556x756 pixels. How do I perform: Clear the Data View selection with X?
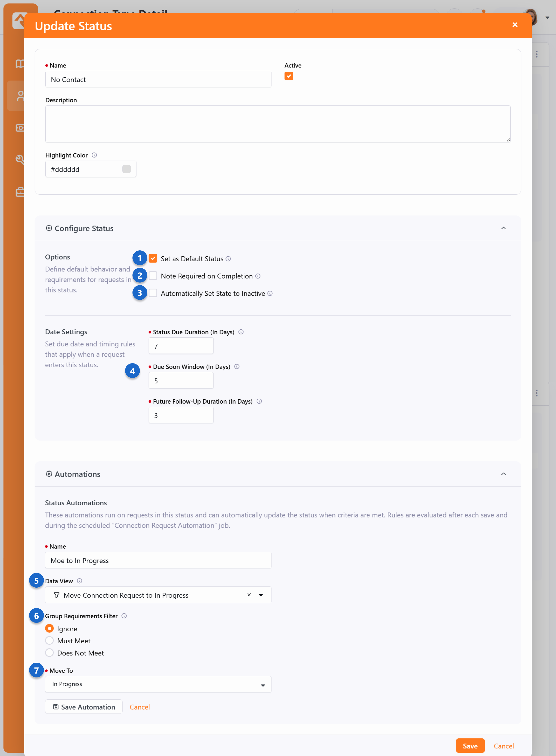[x=249, y=595]
